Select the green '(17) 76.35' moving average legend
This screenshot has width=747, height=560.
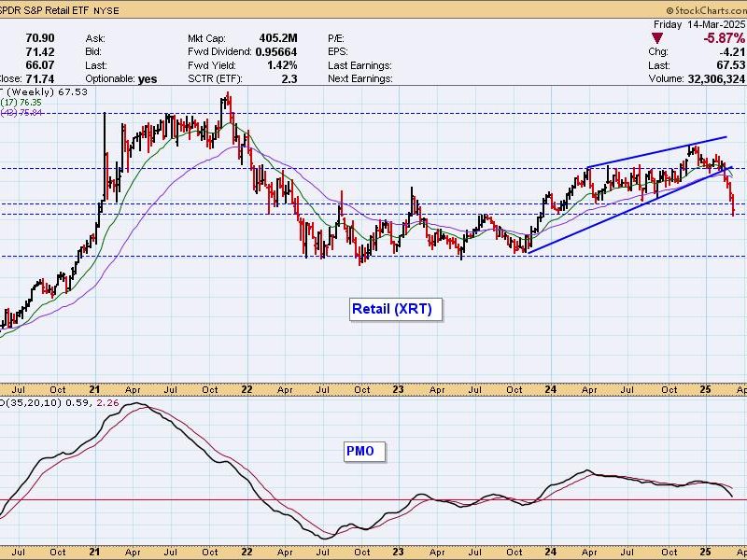(21, 103)
